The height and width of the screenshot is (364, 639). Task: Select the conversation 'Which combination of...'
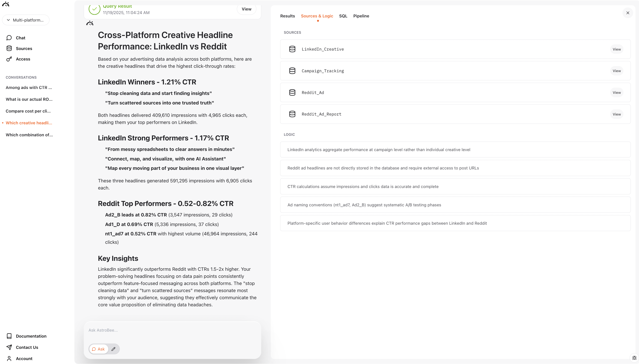tap(29, 135)
